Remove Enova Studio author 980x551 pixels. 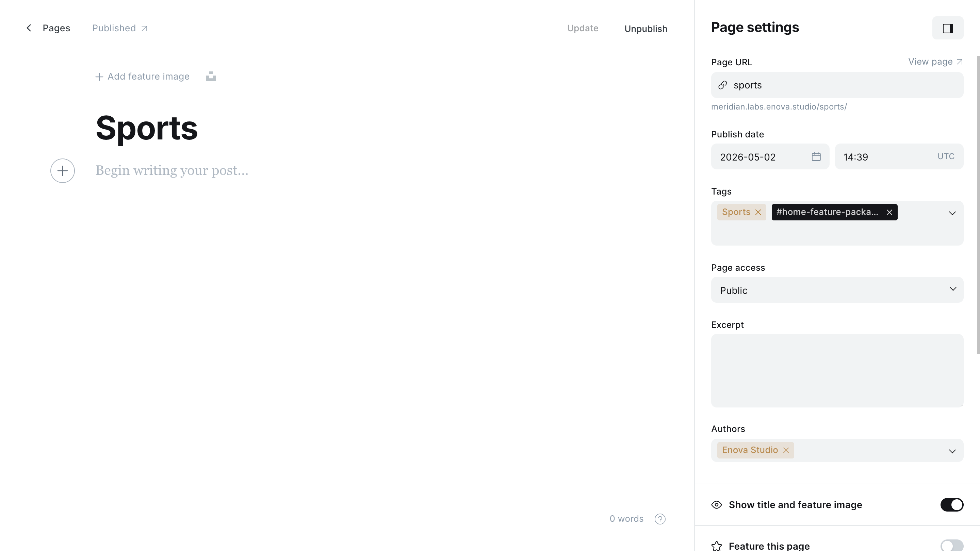pyautogui.click(x=786, y=450)
